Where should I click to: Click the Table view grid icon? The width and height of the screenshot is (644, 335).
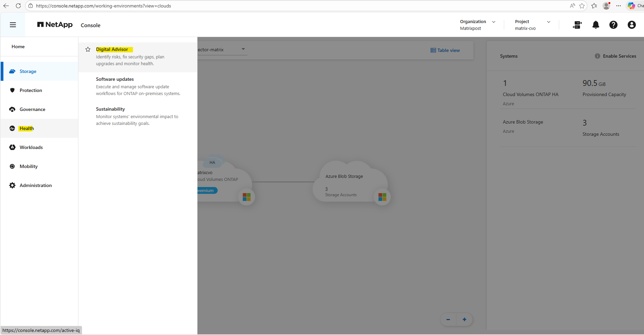point(433,50)
